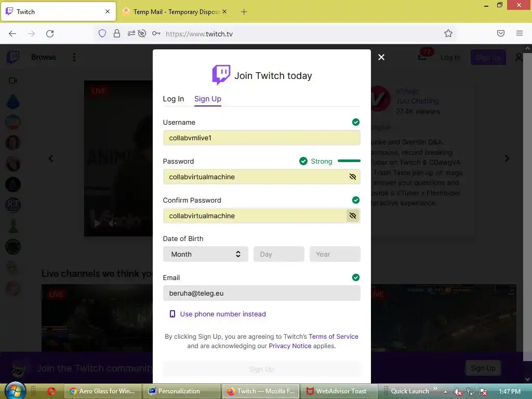532x399 pixels.
Task: Expand the Quick Launch chevron
Action: pyautogui.click(x=435, y=389)
